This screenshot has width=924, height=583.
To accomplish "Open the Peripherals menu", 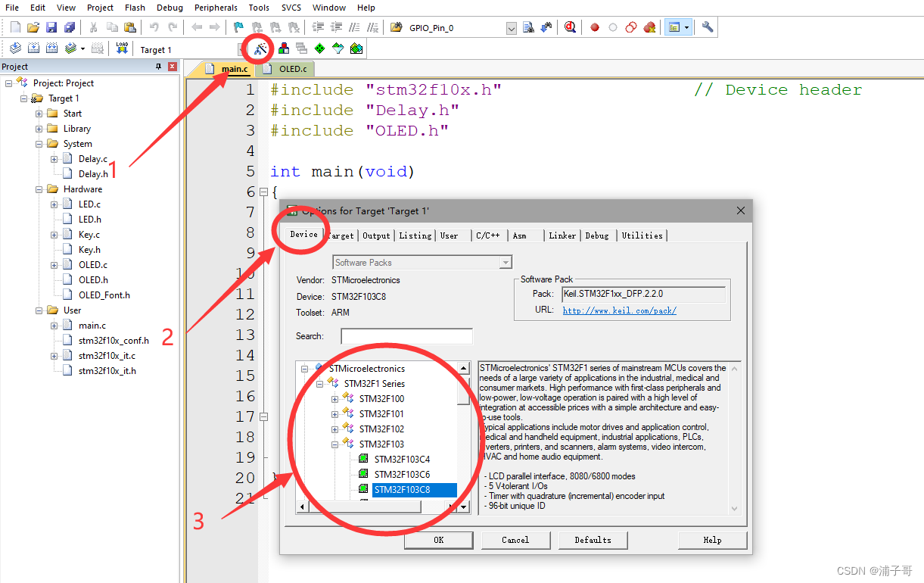I will pyautogui.click(x=216, y=8).
